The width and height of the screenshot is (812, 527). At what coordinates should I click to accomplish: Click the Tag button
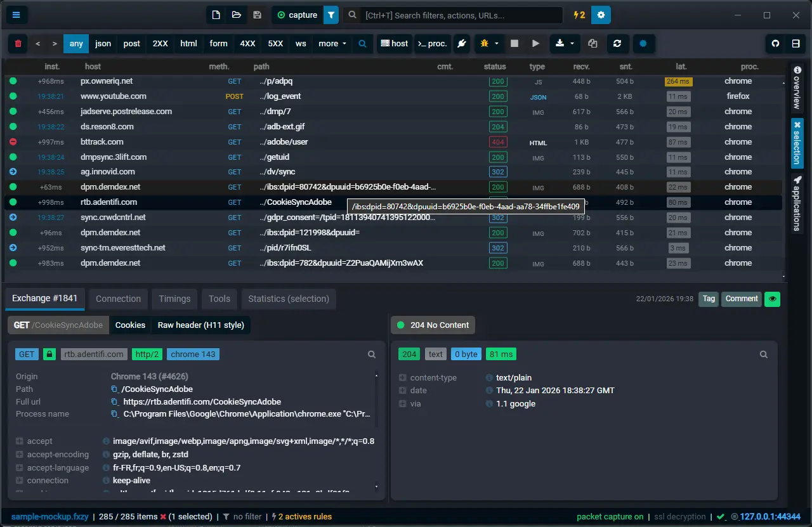tap(709, 299)
